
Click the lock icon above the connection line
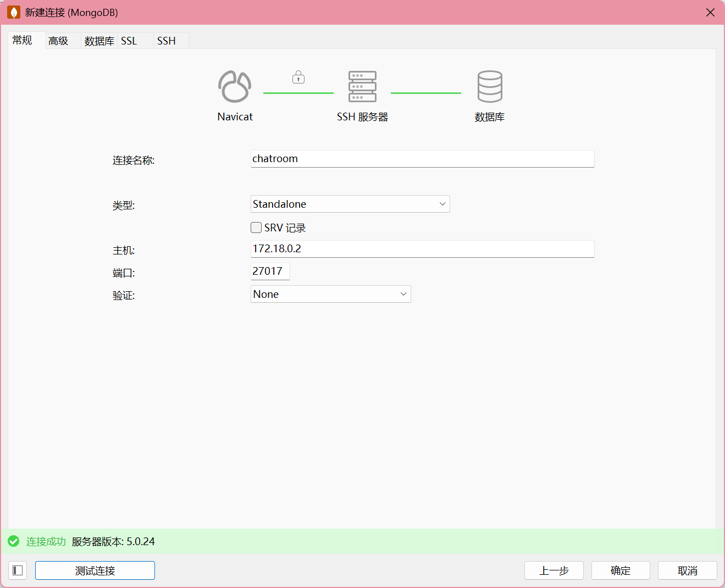pyautogui.click(x=298, y=77)
